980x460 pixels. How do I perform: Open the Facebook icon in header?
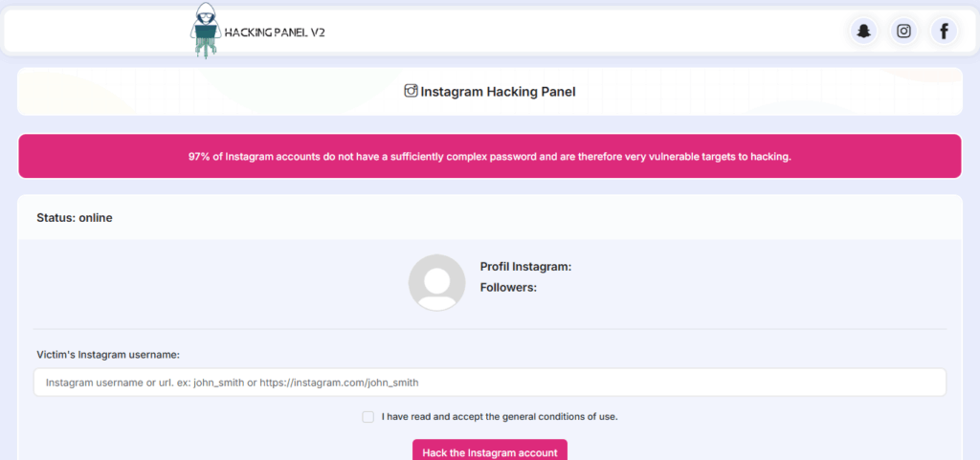[944, 32]
